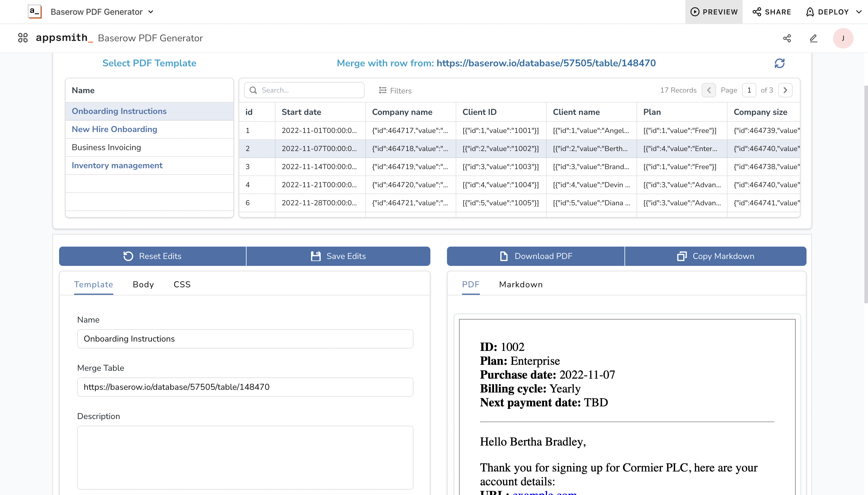Image resolution: width=868 pixels, height=495 pixels.
Task: Click the Save Edits disk icon
Action: tap(315, 256)
